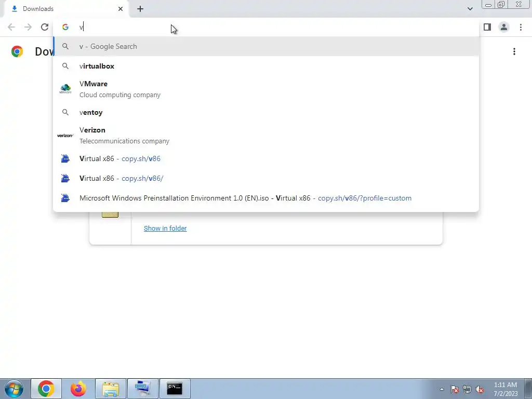Screen dimensions: 532x399
Task: Choose the VMware suggestion
Action: pyautogui.click(x=266, y=89)
